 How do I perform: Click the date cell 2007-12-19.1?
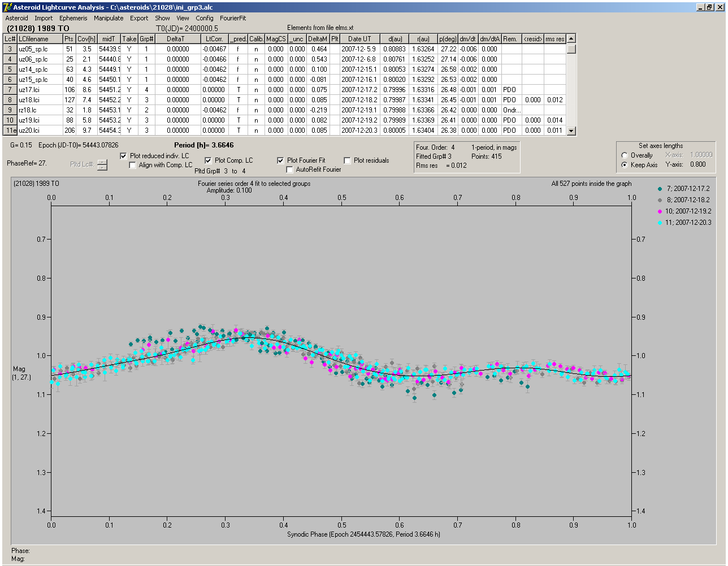359,110
